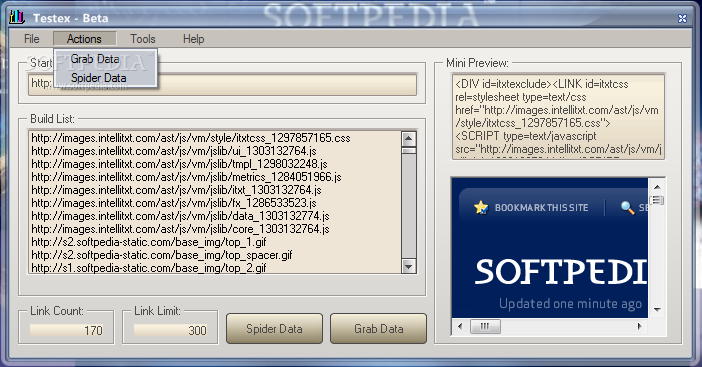702x367 pixels.
Task: Click the preview scroll up arrow
Action: point(657,187)
